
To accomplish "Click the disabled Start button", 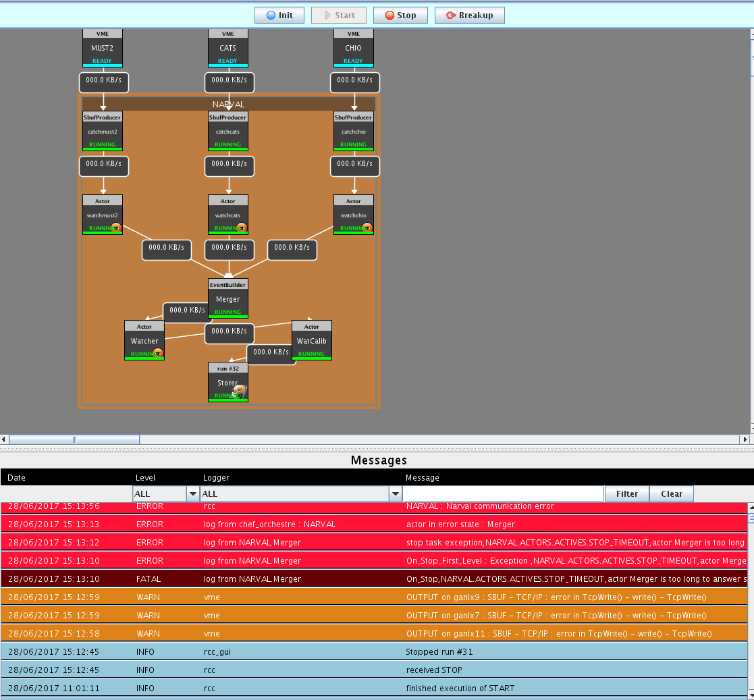I will [339, 16].
